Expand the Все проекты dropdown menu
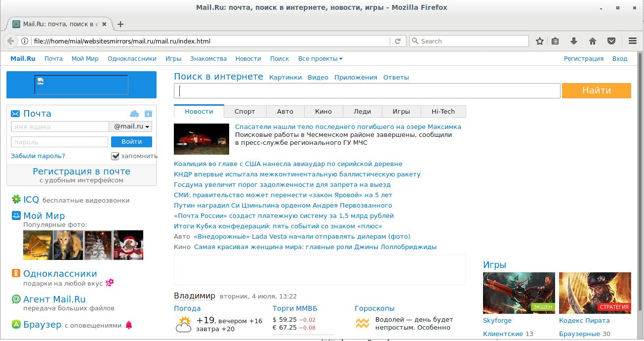This screenshot has height=341, width=644. coord(320,58)
